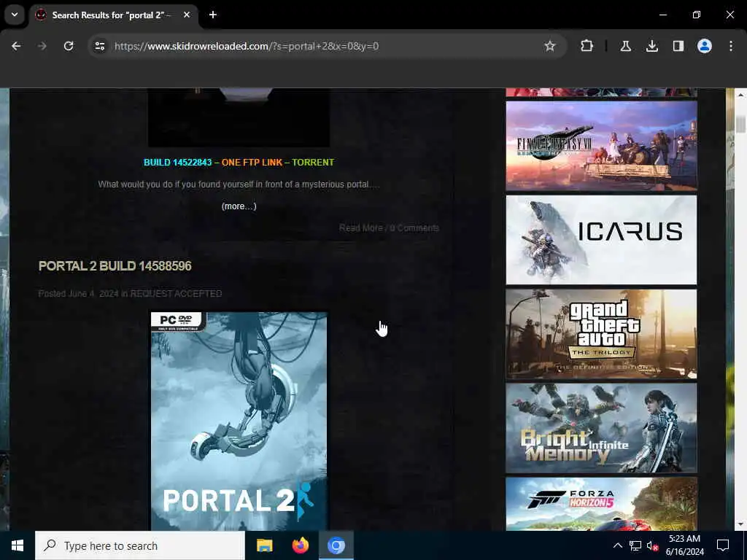
Task: Open the network status tray icon
Action: click(635, 545)
